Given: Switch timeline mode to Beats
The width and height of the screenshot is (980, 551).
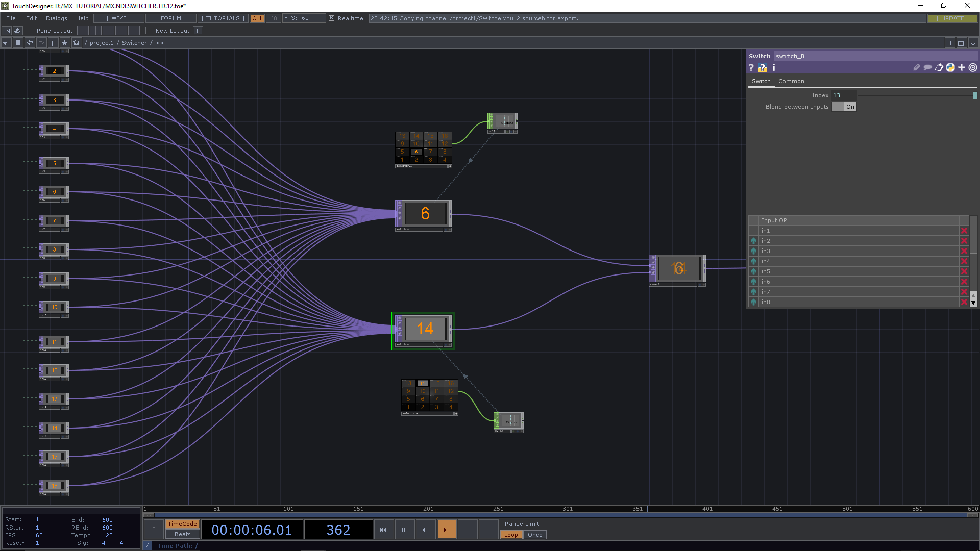Looking at the screenshot, I should click(182, 534).
